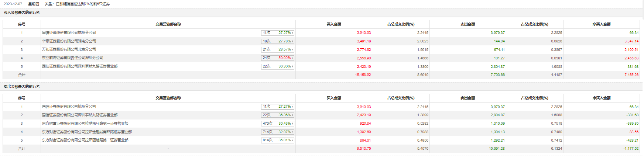Click the 15,158.92 total buy amount cell
This screenshot has width=644, height=156.
363,75
